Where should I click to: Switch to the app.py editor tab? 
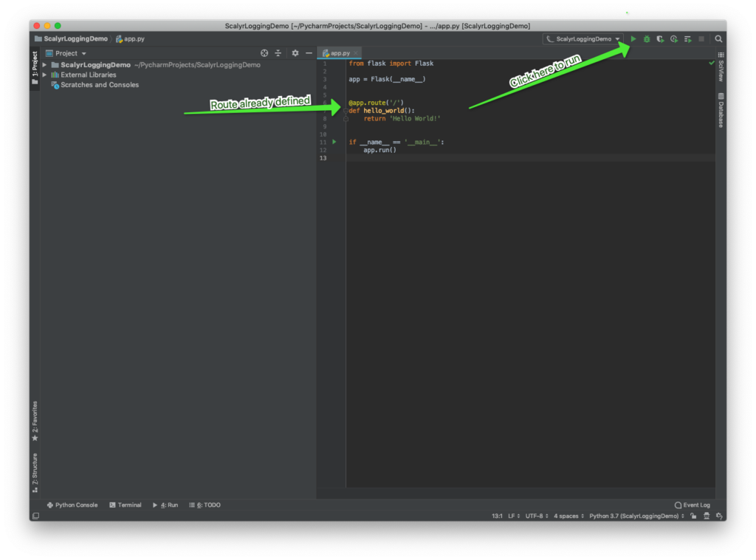(340, 53)
